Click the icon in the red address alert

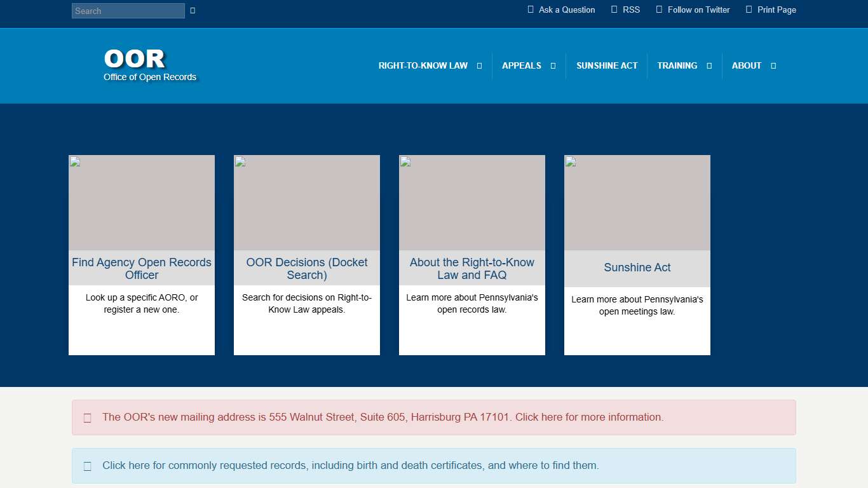click(88, 418)
